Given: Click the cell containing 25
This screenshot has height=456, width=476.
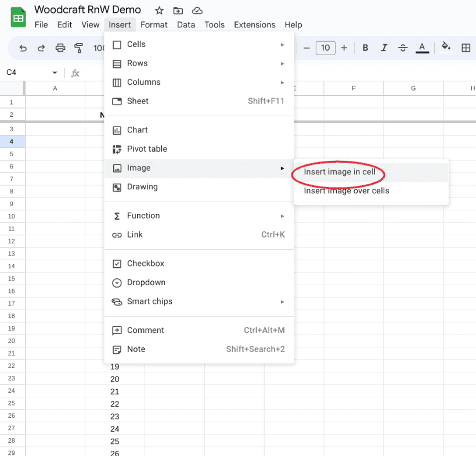Looking at the screenshot, I should tap(115, 441).
